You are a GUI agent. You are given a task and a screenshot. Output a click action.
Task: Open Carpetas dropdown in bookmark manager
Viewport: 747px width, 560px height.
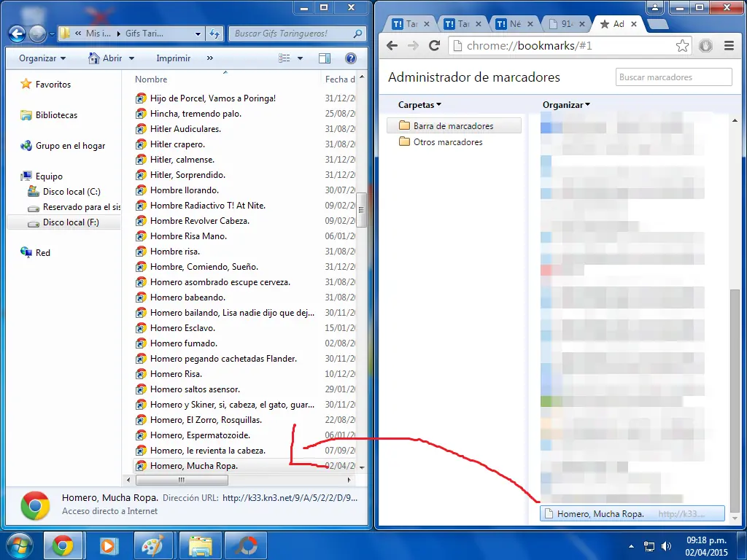click(x=419, y=105)
